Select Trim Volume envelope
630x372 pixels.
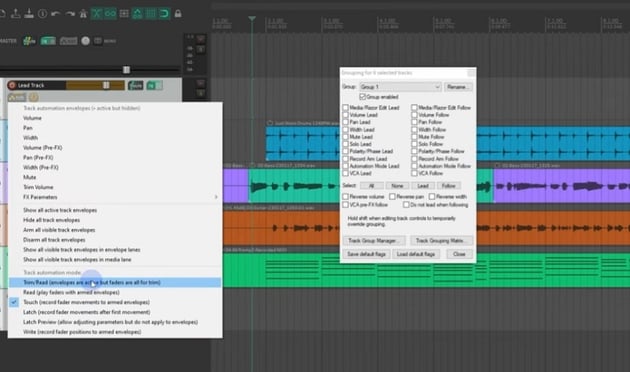tap(115, 187)
